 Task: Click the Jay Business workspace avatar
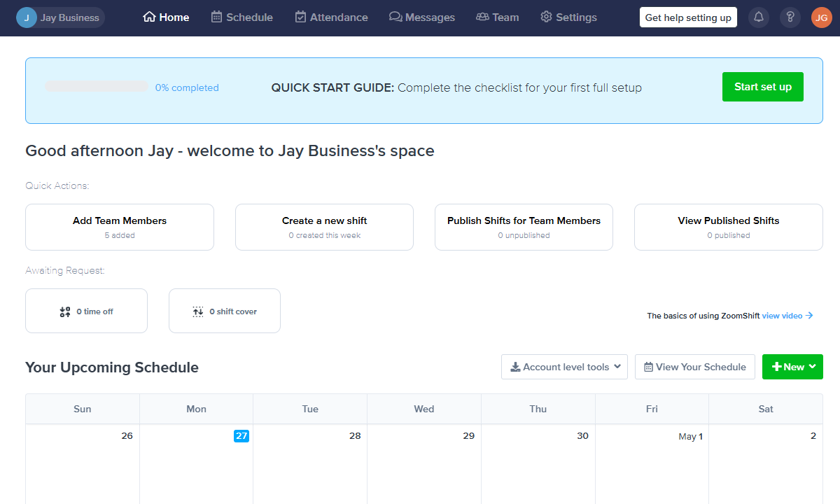[27, 17]
